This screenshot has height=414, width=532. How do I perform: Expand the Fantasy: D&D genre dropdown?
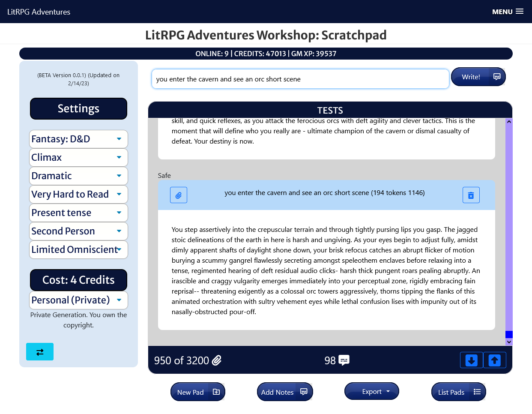tap(78, 139)
